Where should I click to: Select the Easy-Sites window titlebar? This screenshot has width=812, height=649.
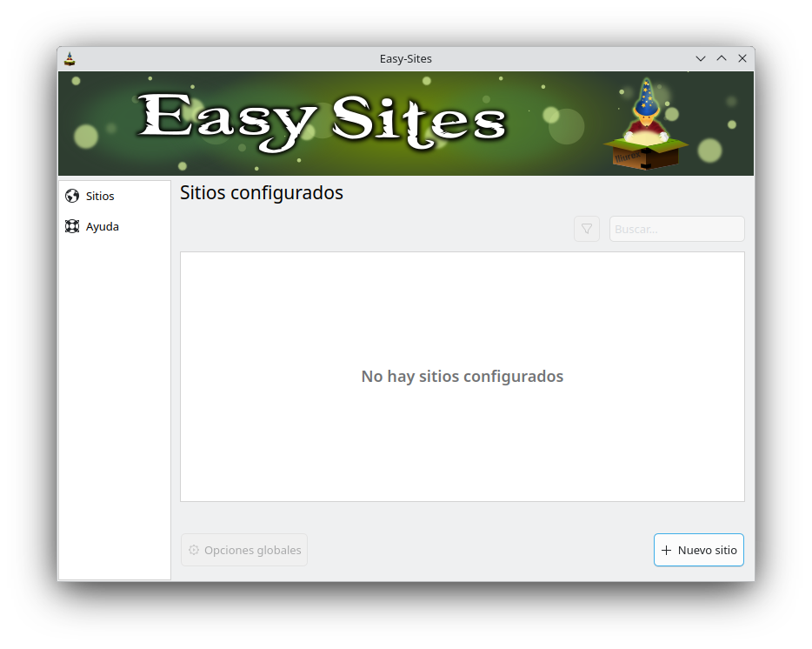[x=406, y=58]
